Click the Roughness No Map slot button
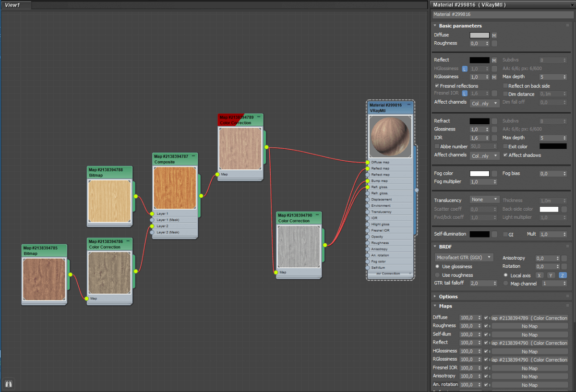This screenshot has height=392, width=576. tap(530, 326)
